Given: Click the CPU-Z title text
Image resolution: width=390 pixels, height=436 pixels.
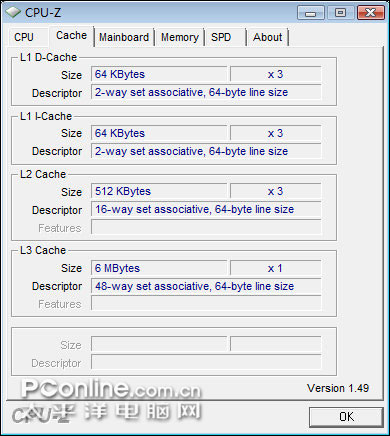Looking at the screenshot, I should click(43, 13).
